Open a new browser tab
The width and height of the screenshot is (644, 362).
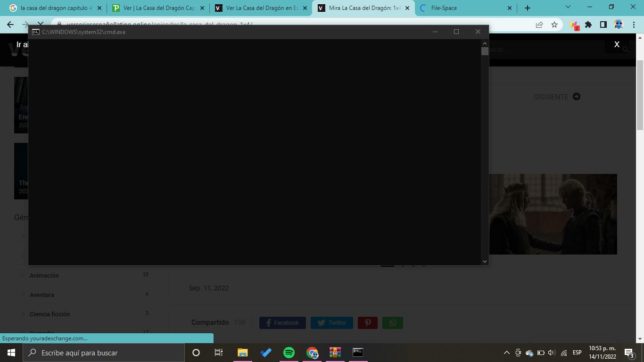tap(528, 8)
